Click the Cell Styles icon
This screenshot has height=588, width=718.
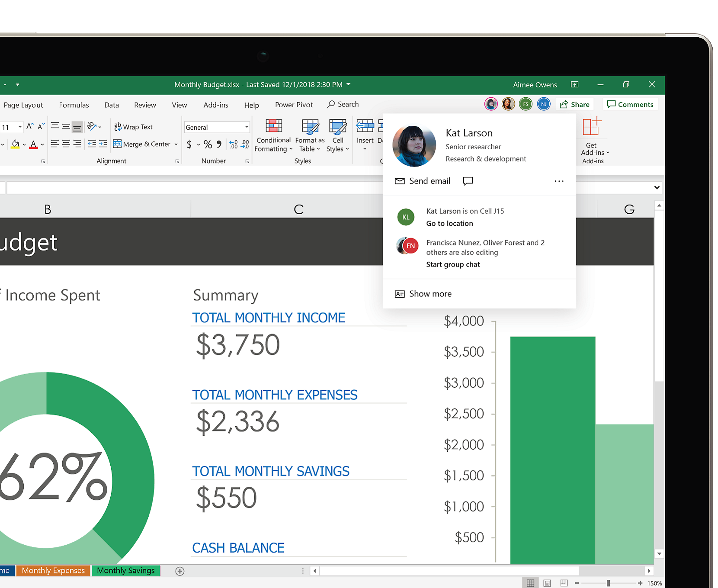coord(337,126)
